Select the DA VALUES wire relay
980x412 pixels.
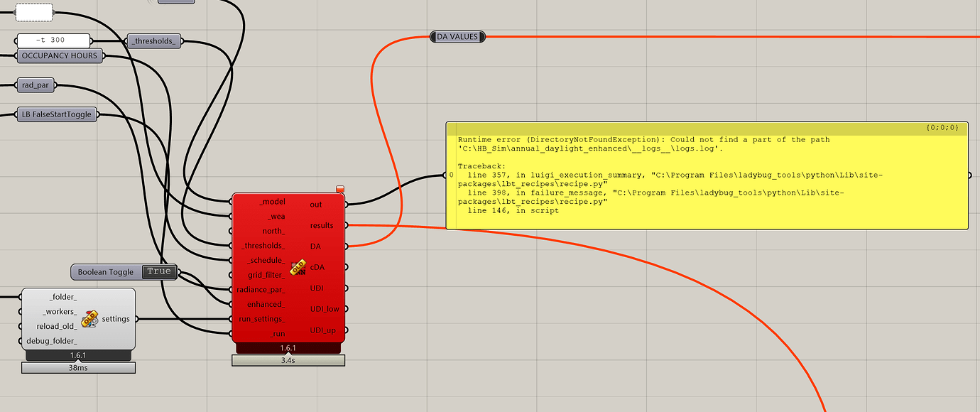click(x=457, y=36)
